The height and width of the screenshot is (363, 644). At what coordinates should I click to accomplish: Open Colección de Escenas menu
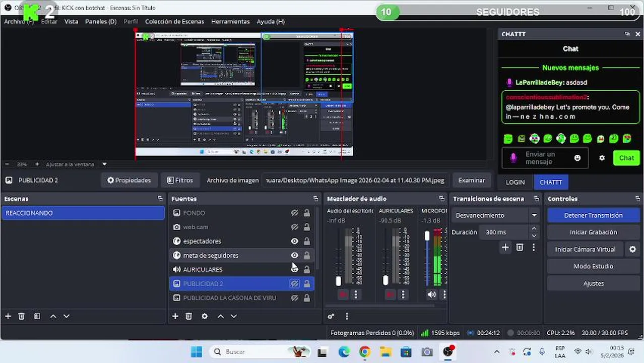click(174, 22)
